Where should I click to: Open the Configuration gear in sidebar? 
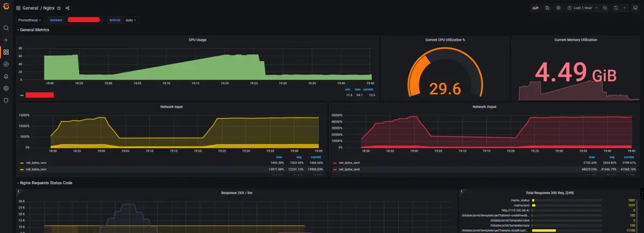[x=6, y=88]
